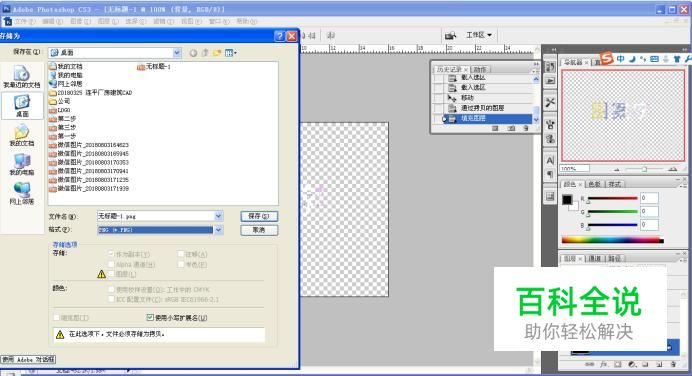Image resolution: width=692 pixels, height=376 pixels.
Task: Switch to the 路径 Paths tab
Action: click(x=614, y=258)
